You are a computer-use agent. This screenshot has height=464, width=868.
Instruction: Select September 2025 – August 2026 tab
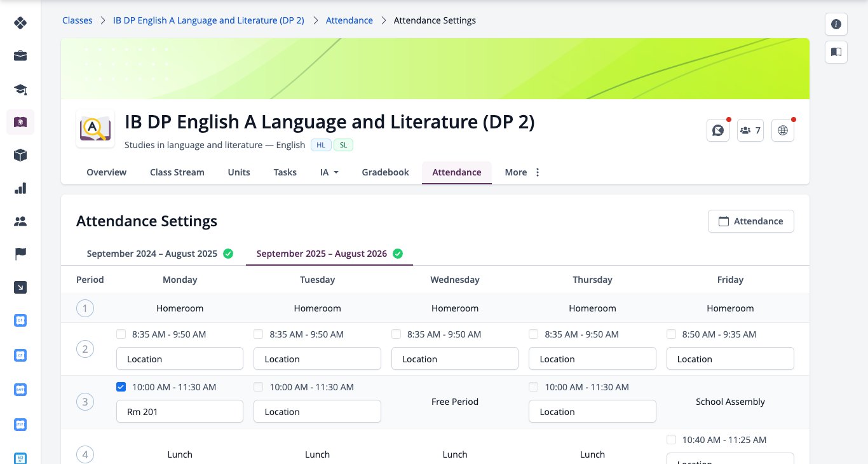pos(329,254)
